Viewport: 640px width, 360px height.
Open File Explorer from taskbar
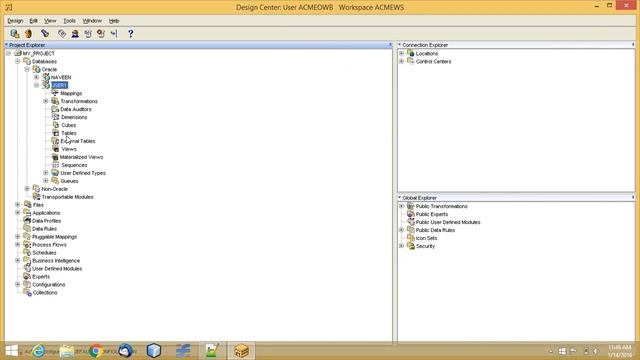67,351
